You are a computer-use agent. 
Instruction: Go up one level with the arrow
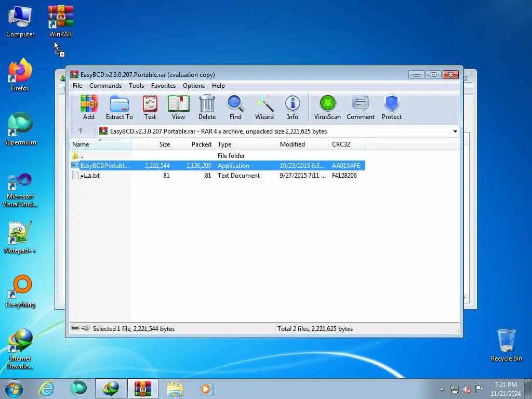pyautogui.click(x=81, y=130)
